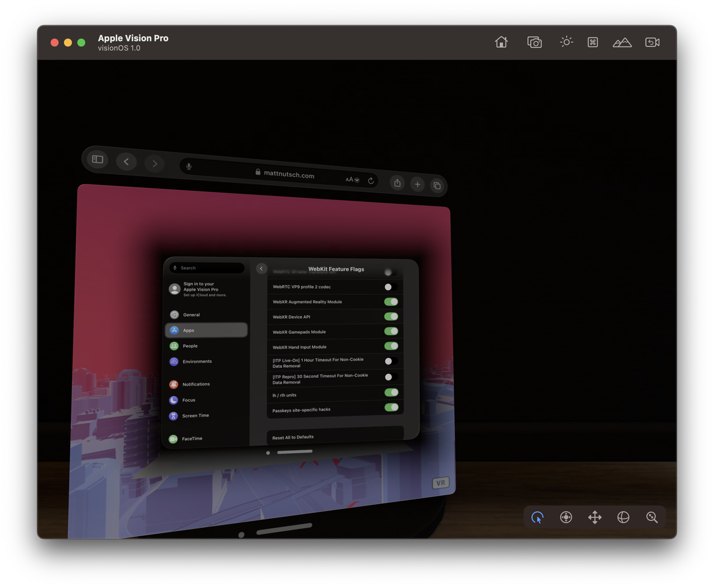Click the Safari window bar handle
Viewport: 714px width, 588px height.
[x=284, y=529]
